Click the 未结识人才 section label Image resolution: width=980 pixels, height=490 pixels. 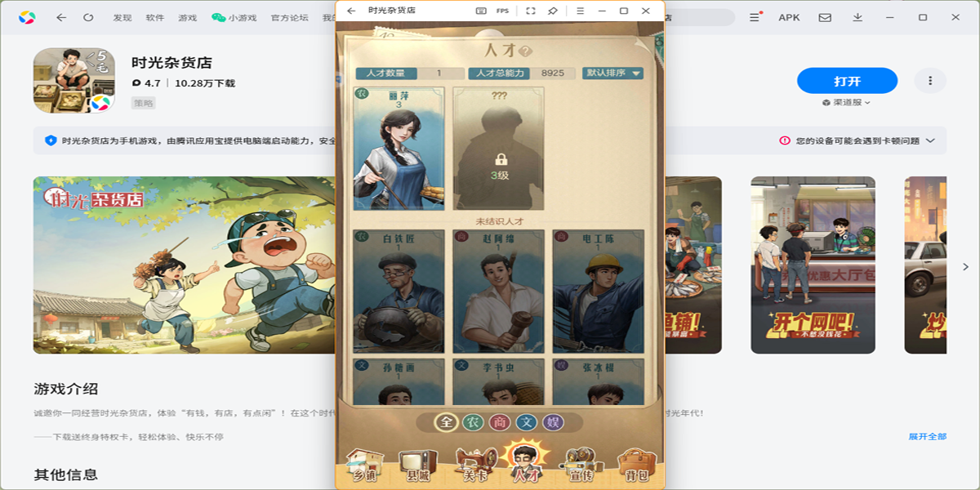(500, 221)
